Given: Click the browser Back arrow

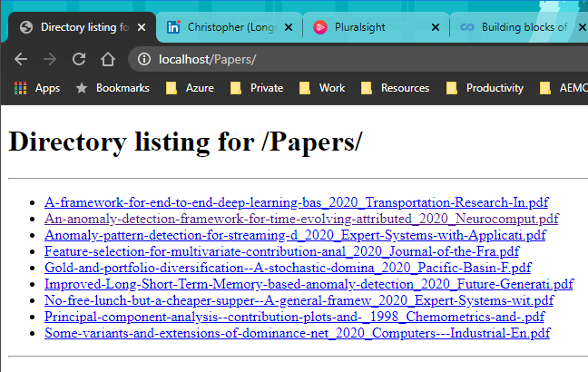Looking at the screenshot, I should [x=21, y=59].
